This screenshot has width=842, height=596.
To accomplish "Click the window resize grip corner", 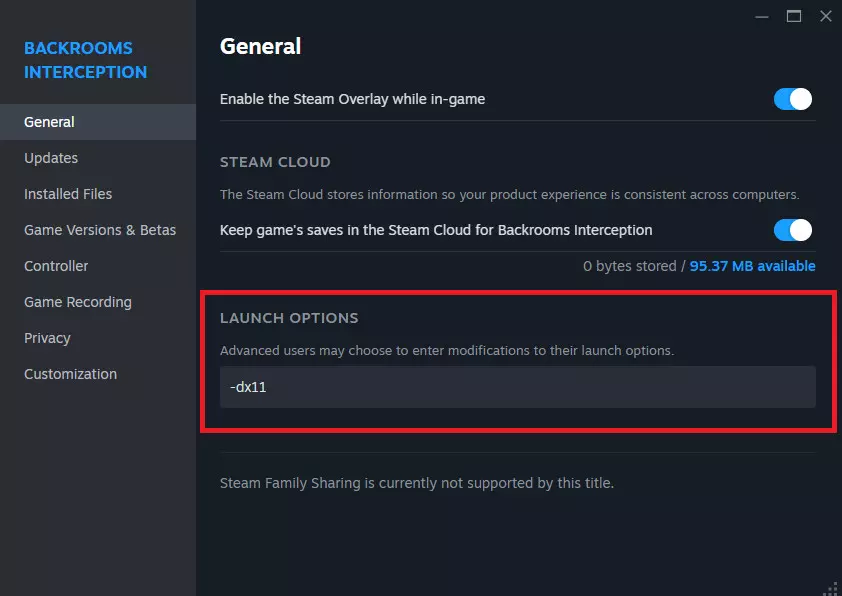I will coord(832,587).
